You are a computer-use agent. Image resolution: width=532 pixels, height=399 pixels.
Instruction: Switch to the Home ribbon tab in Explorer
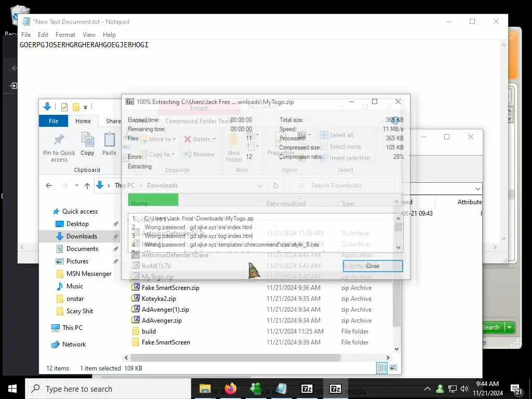tap(83, 121)
